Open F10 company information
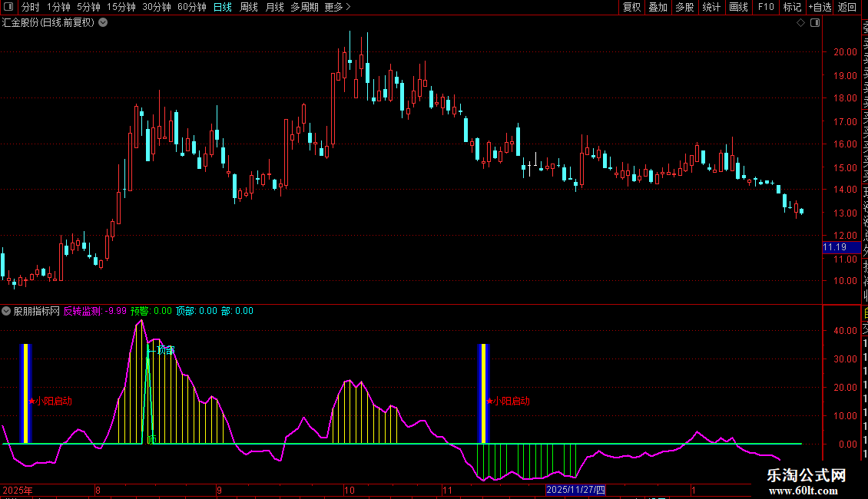The image size is (868, 499). (765, 8)
